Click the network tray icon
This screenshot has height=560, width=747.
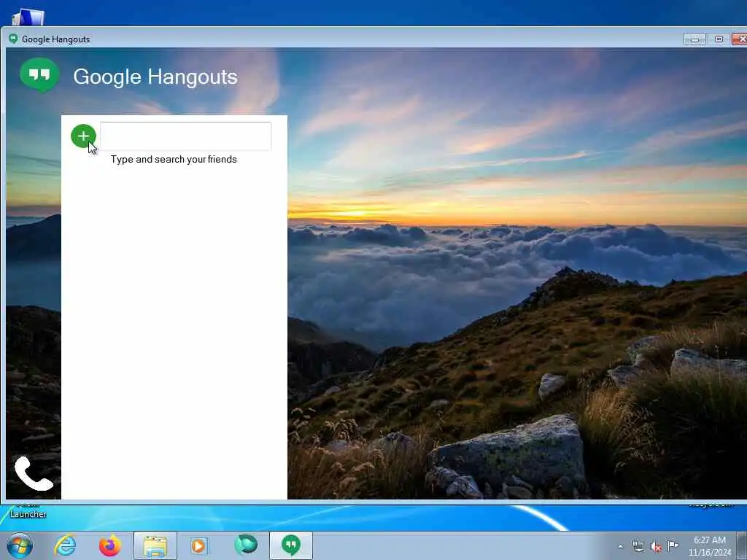(638, 547)
